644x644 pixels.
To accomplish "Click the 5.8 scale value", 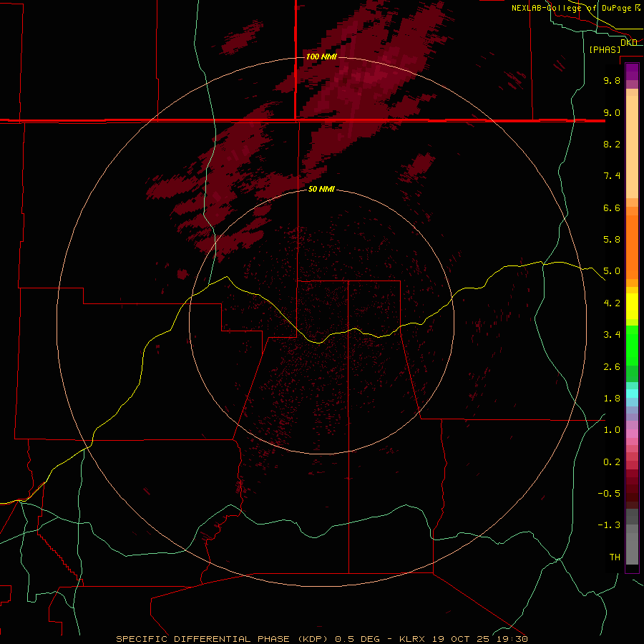I will [612, 240].
